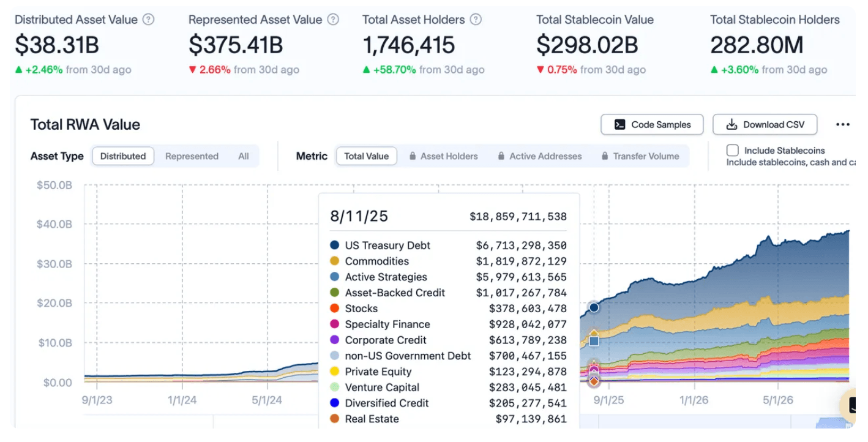This screenshot has width=868, height=442.
Task: Click the terminal icon in Code Samples
Action: click(620, 124)
